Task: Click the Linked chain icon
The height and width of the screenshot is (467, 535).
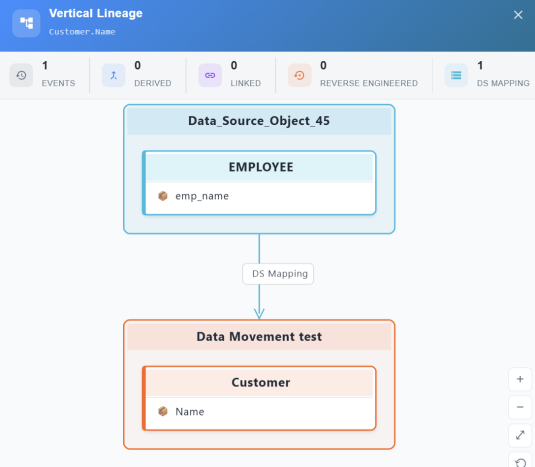Action: tap(210, 75)
